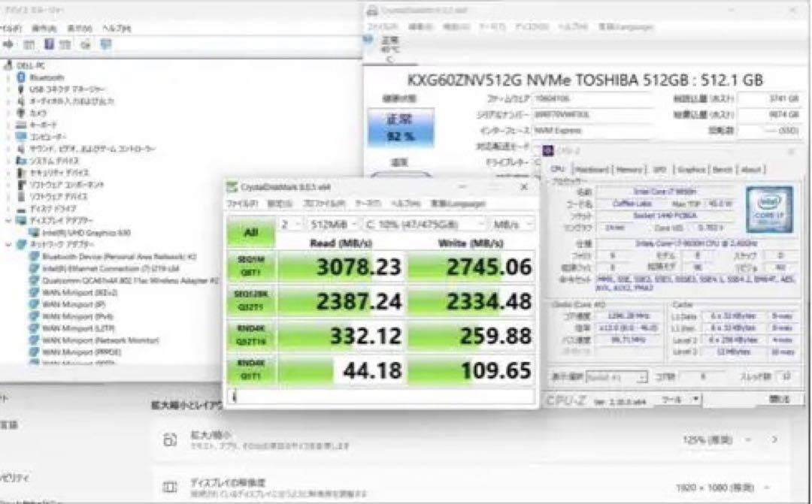Open the ファイル(F) menu in CrystalDiskMark
The height and width of the screenshot is (504, 812).
point(242,204)
